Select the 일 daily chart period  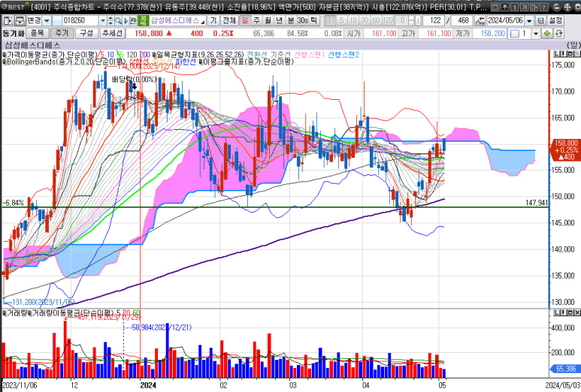coord(245,20)
